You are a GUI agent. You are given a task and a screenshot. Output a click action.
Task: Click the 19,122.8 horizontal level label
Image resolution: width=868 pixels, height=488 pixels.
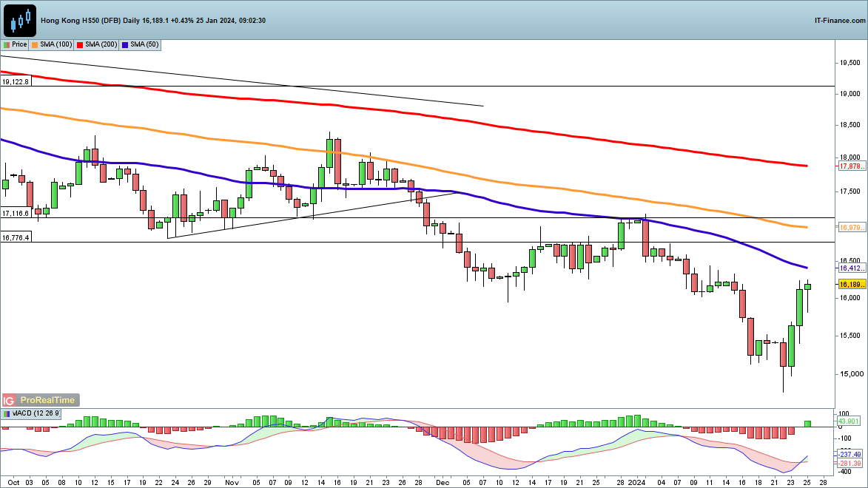pyautogui.click(x=16, y=82)
